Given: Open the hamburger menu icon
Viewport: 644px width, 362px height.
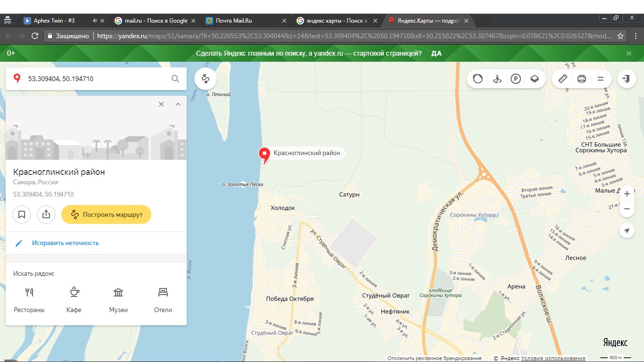Looking at the screenshot, I should pyautogui.click(x=601, y=79).
